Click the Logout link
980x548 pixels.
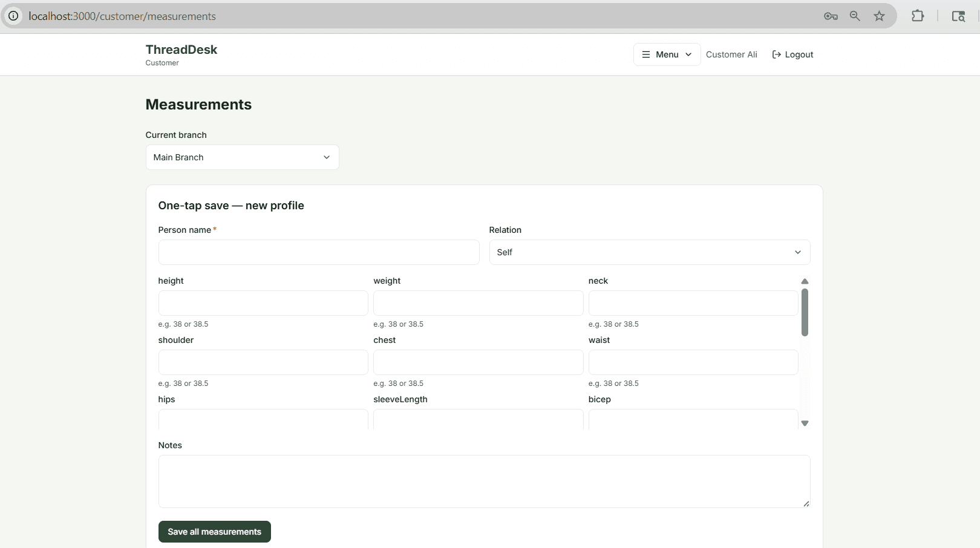792,54
